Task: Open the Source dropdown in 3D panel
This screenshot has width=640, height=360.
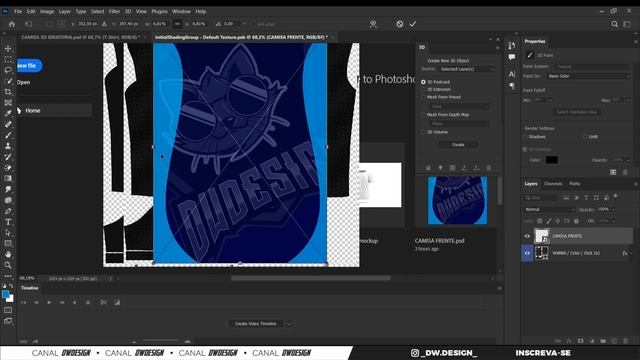Action: point(467,69)
